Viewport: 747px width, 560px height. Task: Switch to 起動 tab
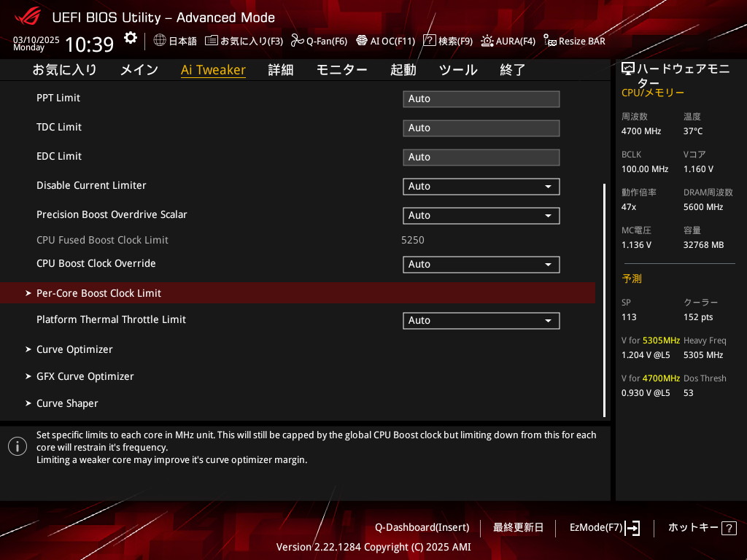403,70
